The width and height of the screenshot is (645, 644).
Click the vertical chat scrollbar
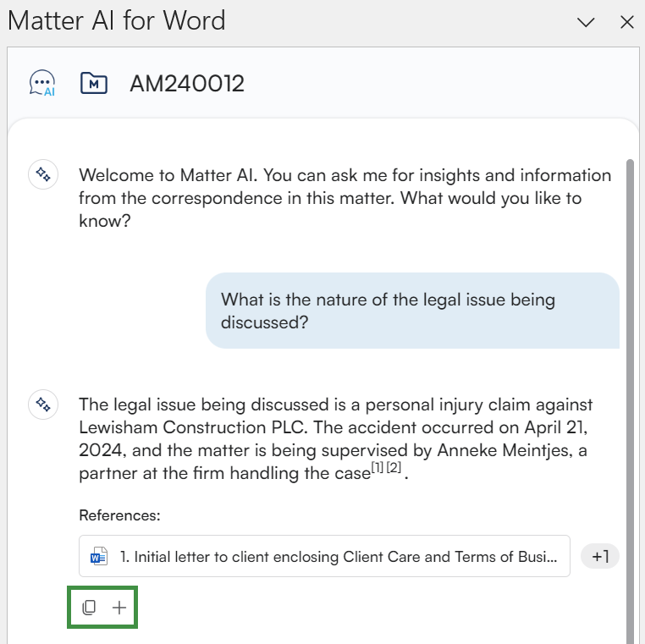tap(629, 381)
